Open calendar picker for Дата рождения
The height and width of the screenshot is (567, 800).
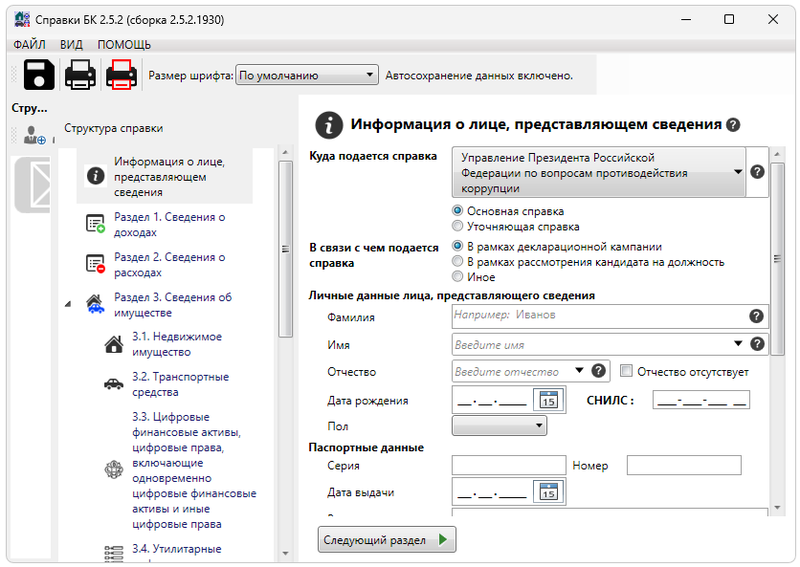[547, 400]
